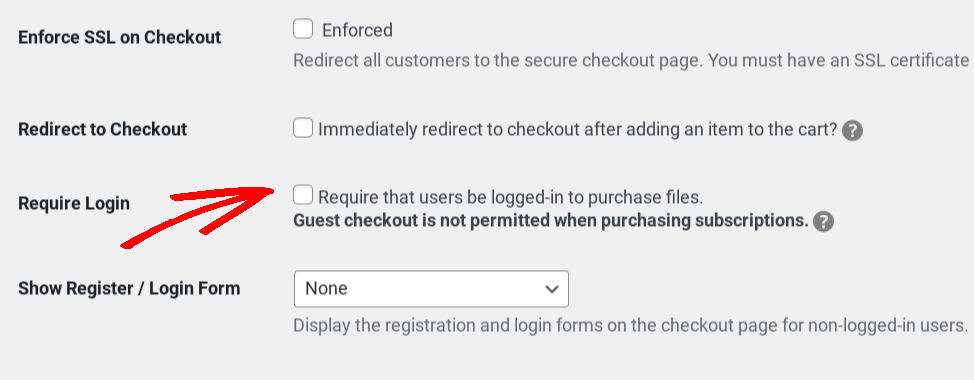Select the 'Redirect to Checkout' setting heading
The height and width of the screenshot is (380, 974).
(102, 129)
